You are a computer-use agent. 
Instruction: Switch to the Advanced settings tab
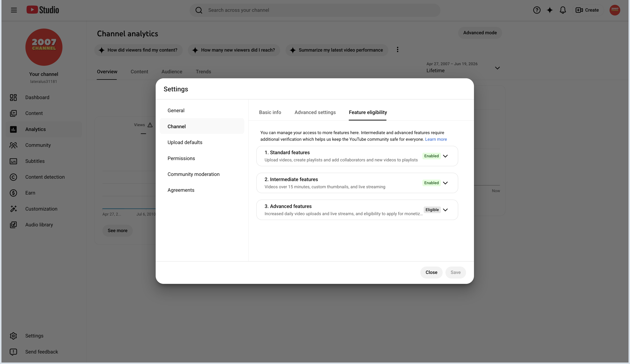click(315, 113)
